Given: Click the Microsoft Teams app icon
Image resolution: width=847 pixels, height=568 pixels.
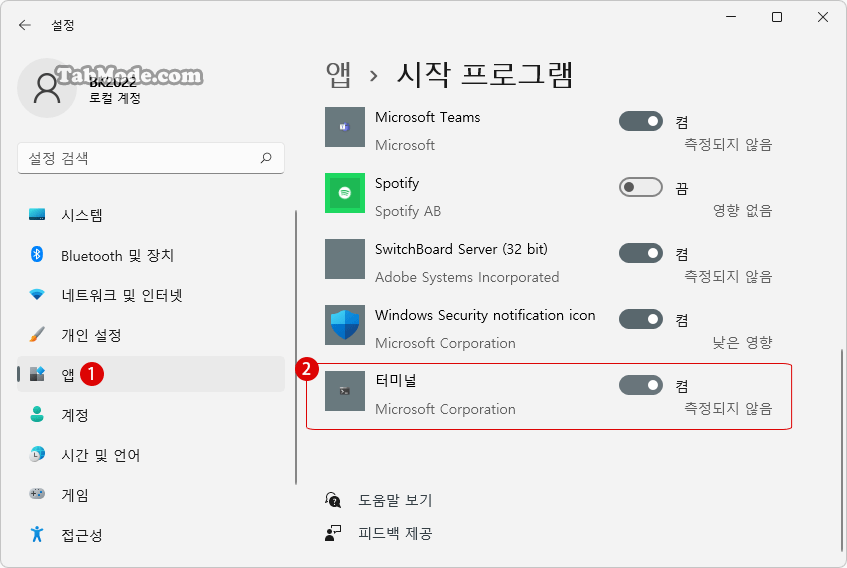Looking at the screenshot, I should click(x=345, y=127).
